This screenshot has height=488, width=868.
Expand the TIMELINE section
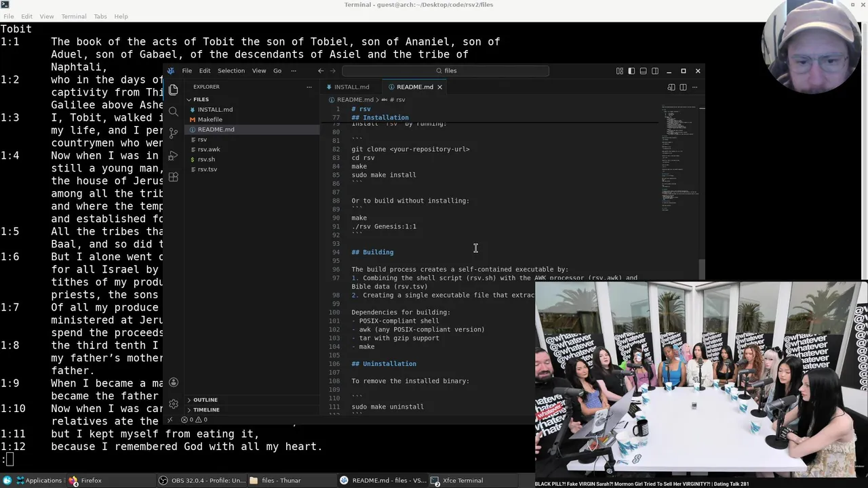tap(252, 409)
